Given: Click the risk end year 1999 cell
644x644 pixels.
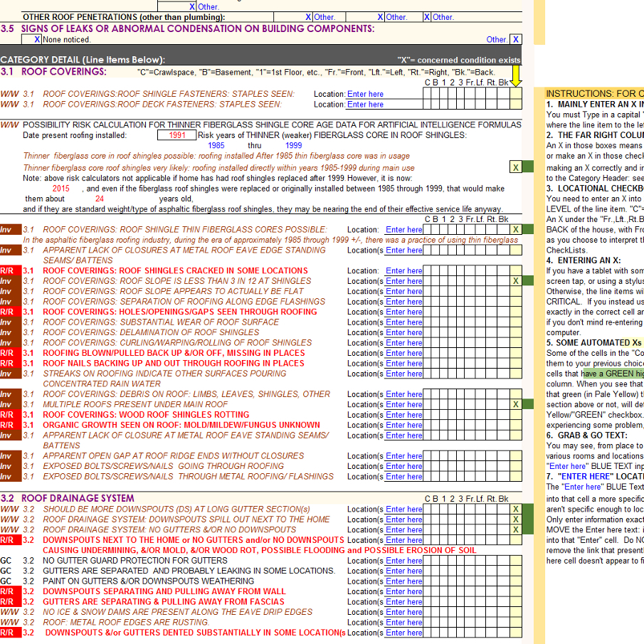Looking at the screenshot, I should (x=294, y=145).
